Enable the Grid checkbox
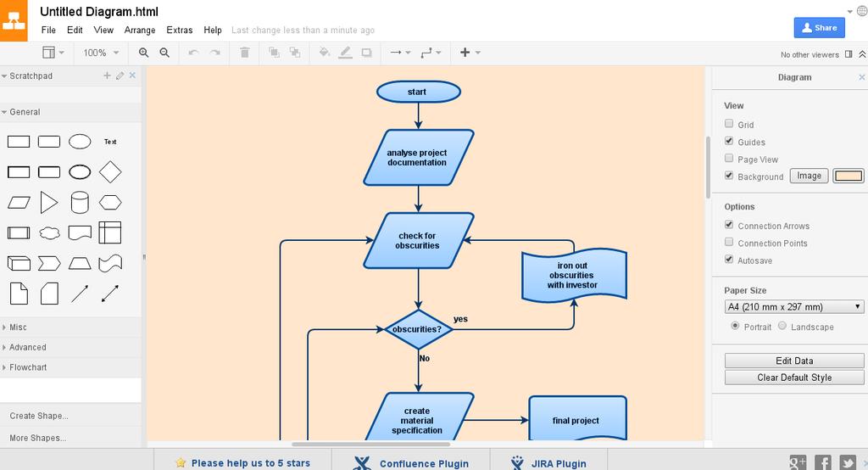Screen dimensions: 868x470 point(729,124)
